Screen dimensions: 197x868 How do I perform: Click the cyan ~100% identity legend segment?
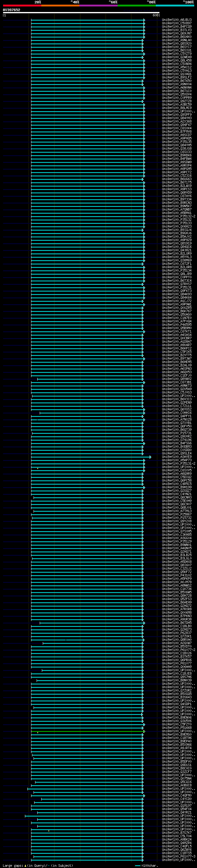[x=175, y=6]
